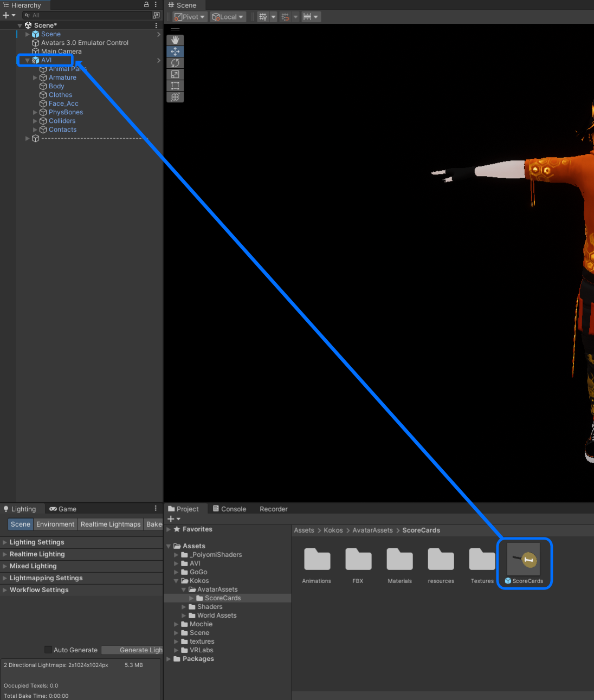Navigate to Kokos in the breadcrumb path
Image resolution: width=594 pixels, height=700 pixels.
click(333, 530)
